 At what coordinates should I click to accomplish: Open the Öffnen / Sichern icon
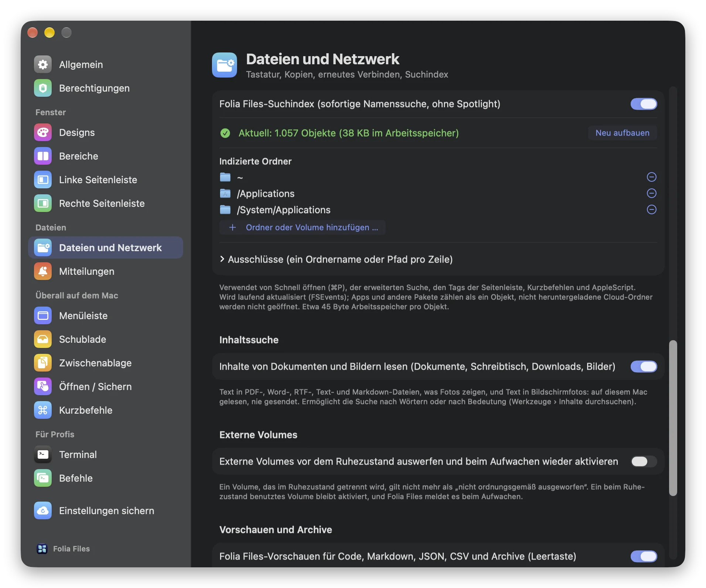tap(43, 387)
